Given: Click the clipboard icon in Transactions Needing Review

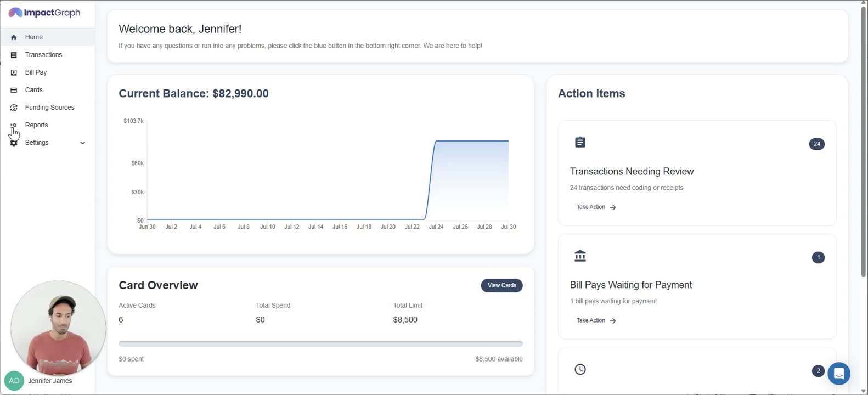Looking at the screenshot, I should point(580,143).
